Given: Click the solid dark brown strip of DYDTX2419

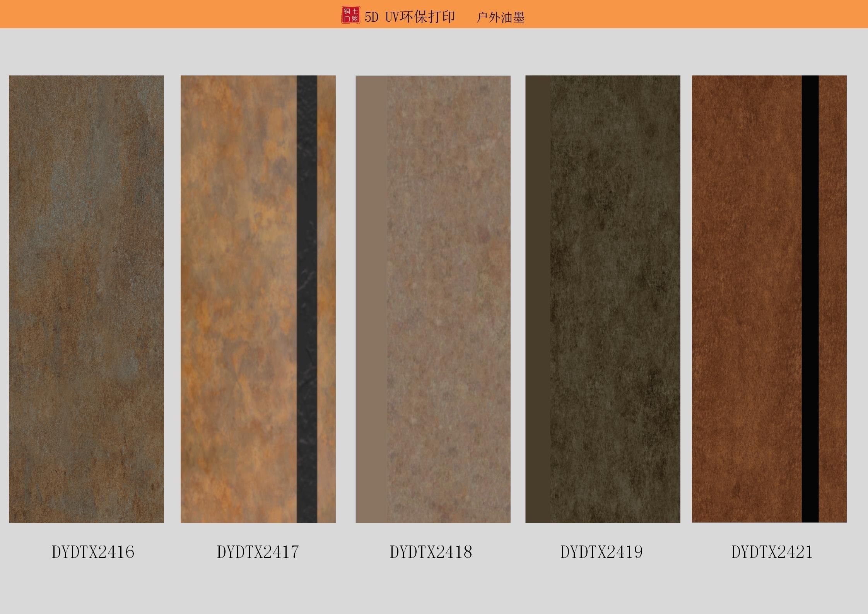Looking at the screenshot, I should pos(538,299).
